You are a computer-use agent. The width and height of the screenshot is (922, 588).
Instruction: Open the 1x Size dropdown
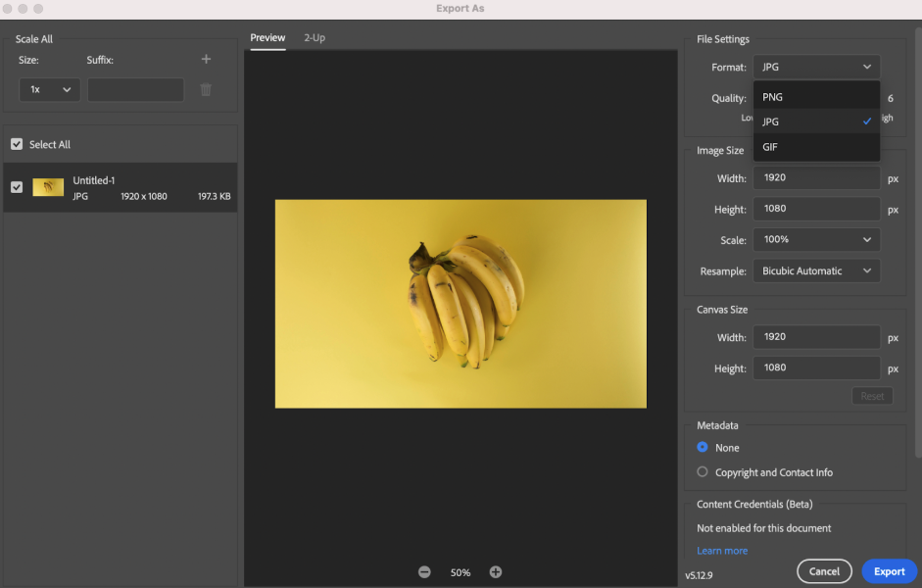coord(49,89)
